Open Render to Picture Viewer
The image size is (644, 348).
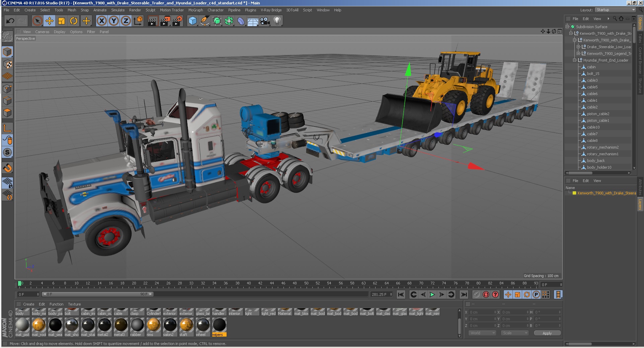[165, 21]
